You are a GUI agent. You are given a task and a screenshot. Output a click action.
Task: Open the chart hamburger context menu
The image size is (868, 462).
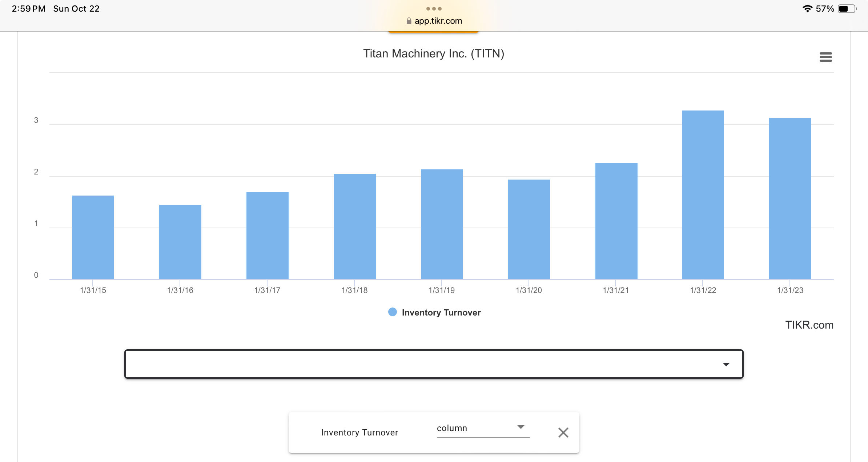(x=825, y=57)
